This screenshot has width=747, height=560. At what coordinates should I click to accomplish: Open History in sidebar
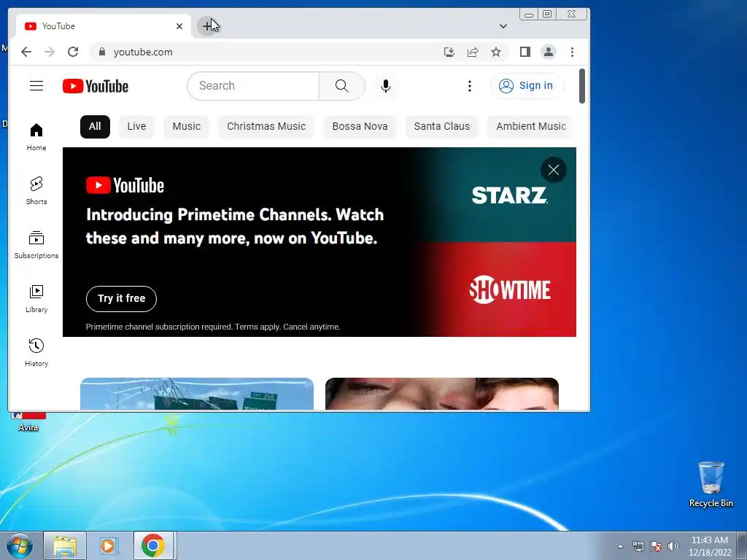tap(36, 352)
